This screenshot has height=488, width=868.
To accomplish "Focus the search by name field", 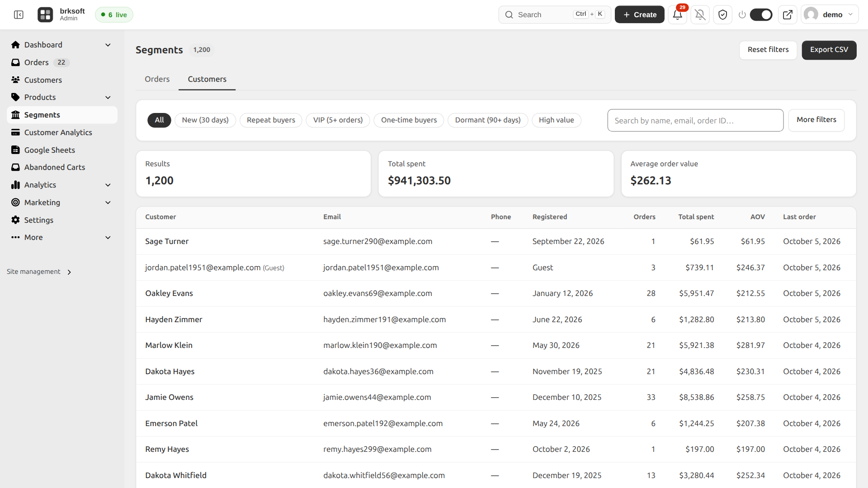I will point(695,121).
